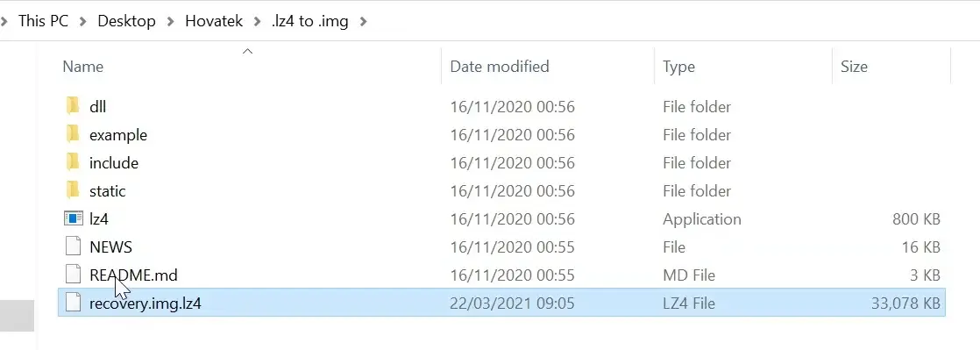Expand the chevron after Desktop breadcrumb
Screen dimensions: 980x350
(170, 21)
